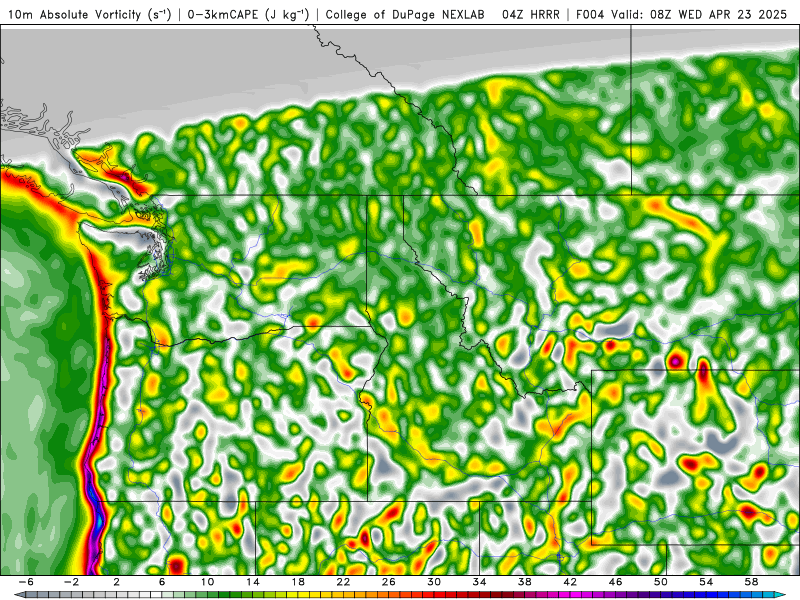
Task: Click the 18 label on the color scale
Action: (x=298, y=582)
